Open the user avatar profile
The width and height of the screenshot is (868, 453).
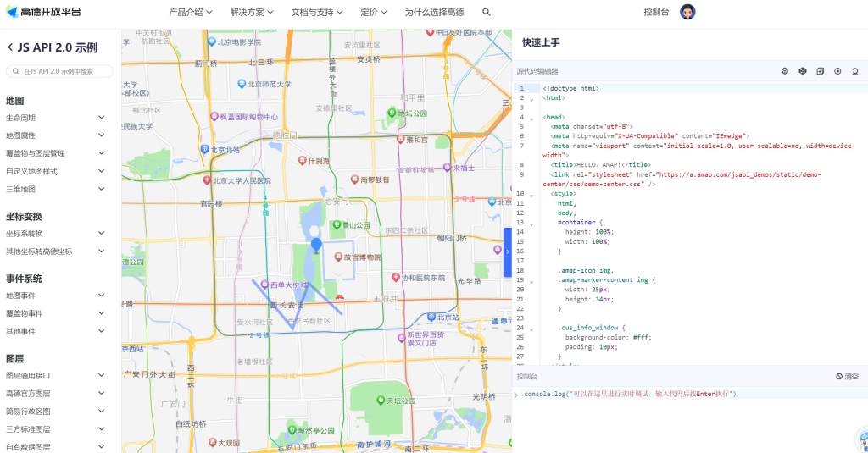click(x=687, y=12)
